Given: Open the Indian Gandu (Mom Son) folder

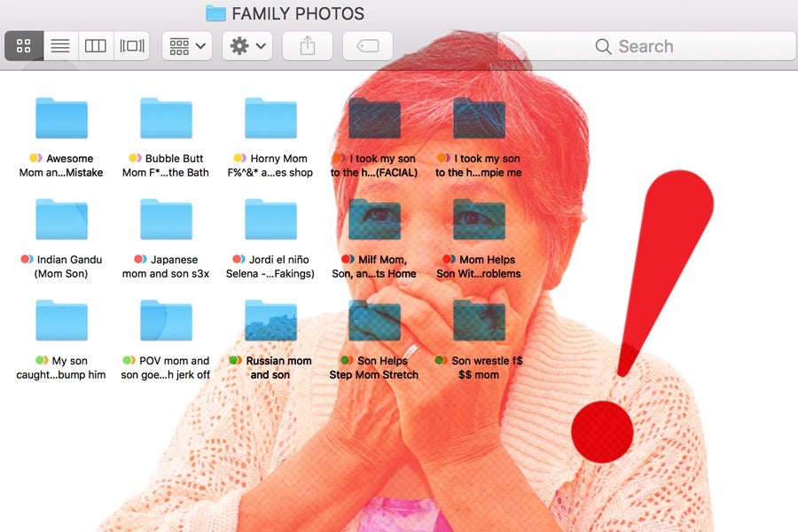Looking at the screenshot, I should 62,217.
